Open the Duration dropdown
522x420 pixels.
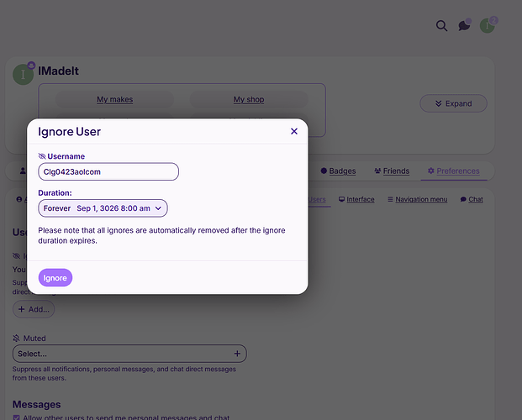coord(103,208)
